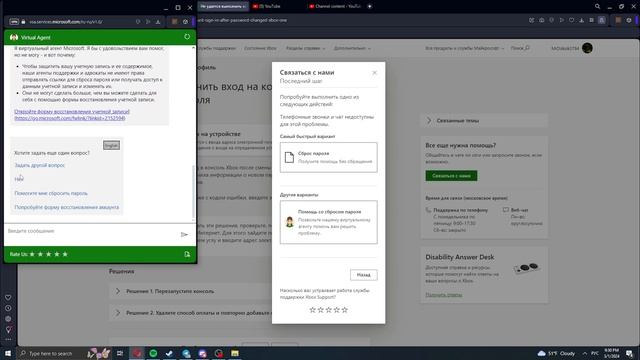Open the Разделы справки dropdown in the Xbox nav
Image resolution: width=640 pixels, height=360 pixels.
[305, 48]
